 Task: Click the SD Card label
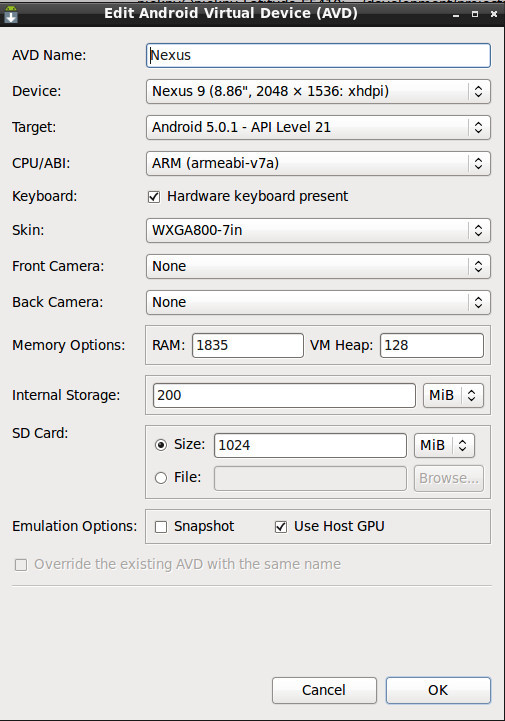[40, 433]
